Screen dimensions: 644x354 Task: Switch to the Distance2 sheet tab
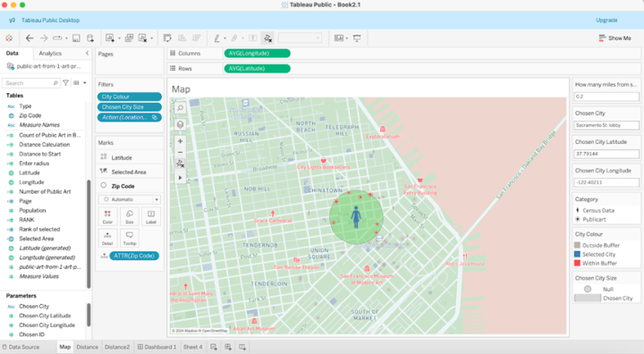(117, 347)
